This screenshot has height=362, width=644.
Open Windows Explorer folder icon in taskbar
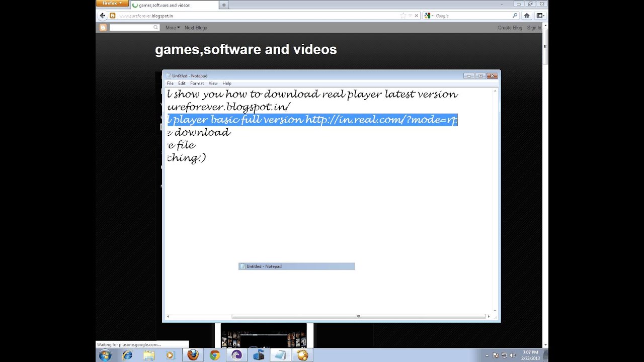[149, 355]
